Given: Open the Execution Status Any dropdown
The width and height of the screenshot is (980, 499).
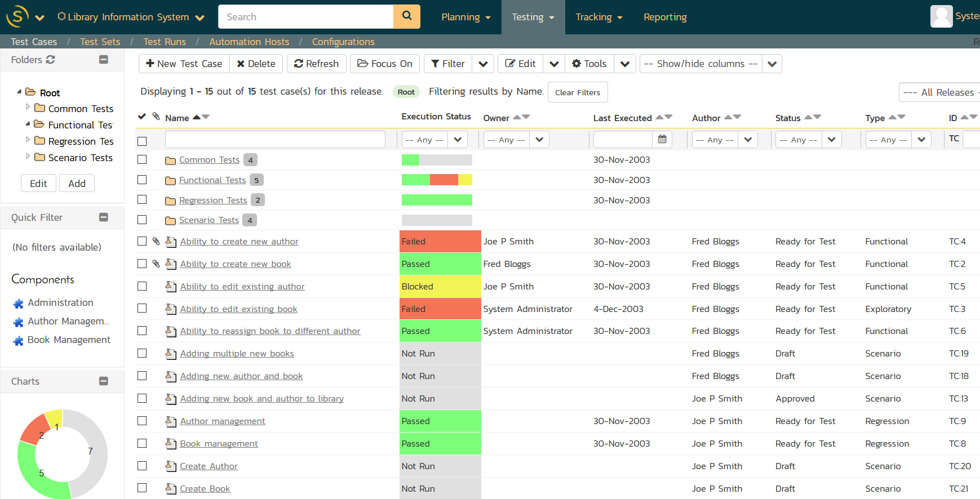Looking at the screenshot, I should (434, 139).
